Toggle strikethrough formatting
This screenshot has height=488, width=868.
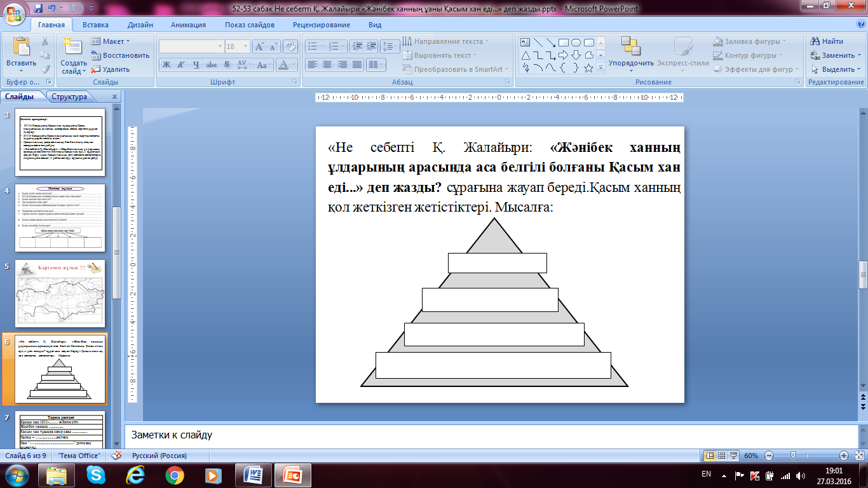tap(212, 64)
